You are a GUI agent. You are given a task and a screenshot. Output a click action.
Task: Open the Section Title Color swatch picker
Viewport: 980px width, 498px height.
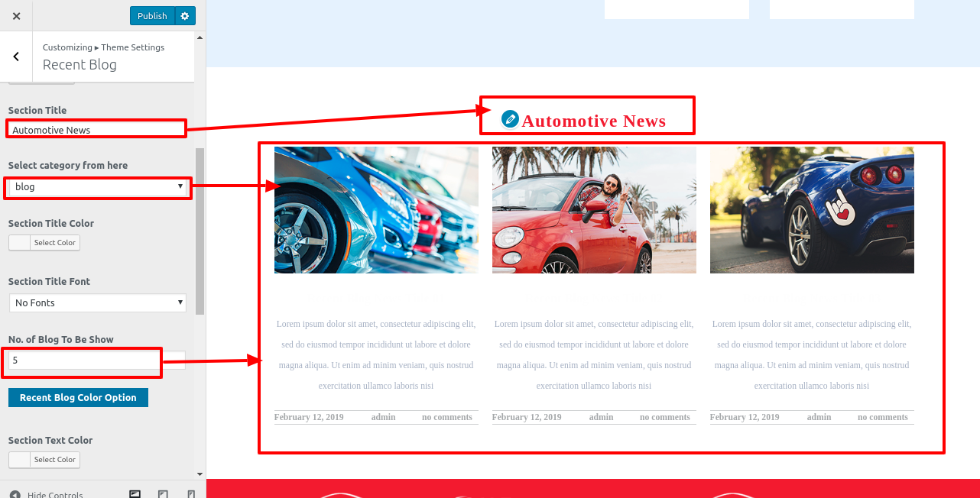click(x=44, y=243)
